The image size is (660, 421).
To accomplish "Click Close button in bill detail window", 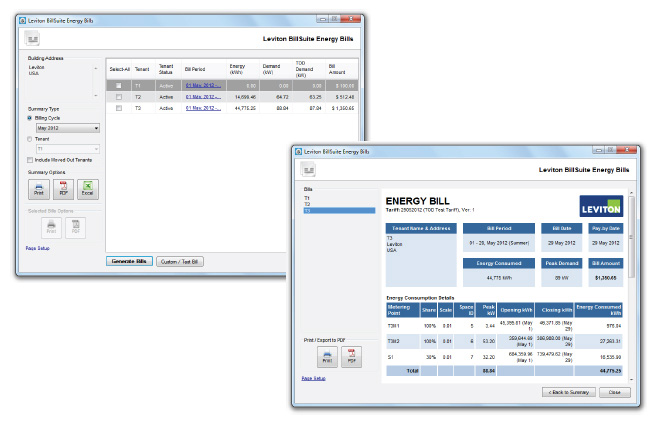I will click(x=615, y=392).
